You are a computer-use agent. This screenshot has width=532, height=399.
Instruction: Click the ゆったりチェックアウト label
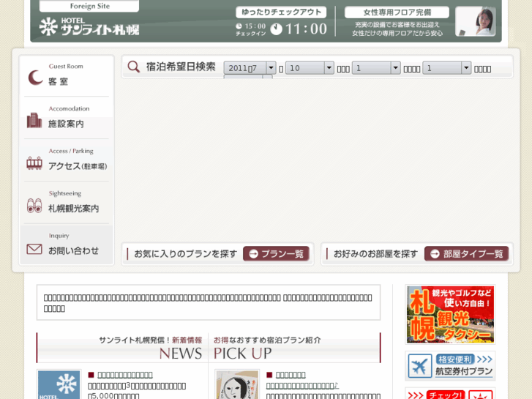tap(281, 12)
